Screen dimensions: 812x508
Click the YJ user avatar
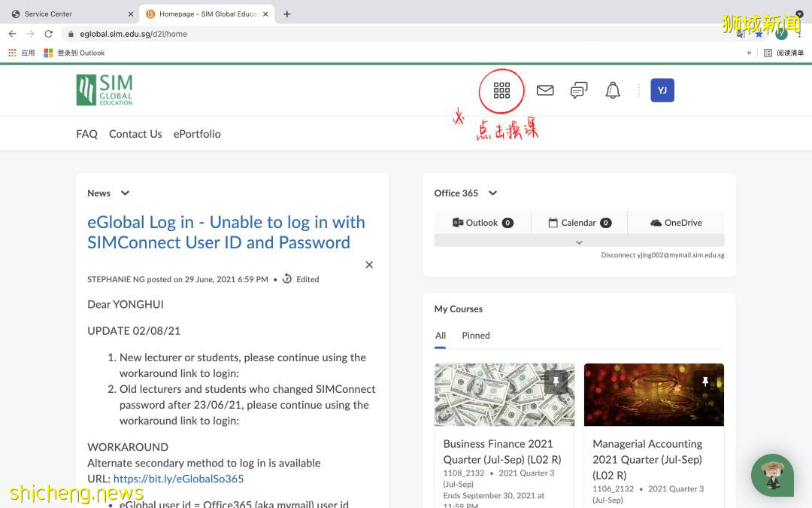[x=662, y=91]
